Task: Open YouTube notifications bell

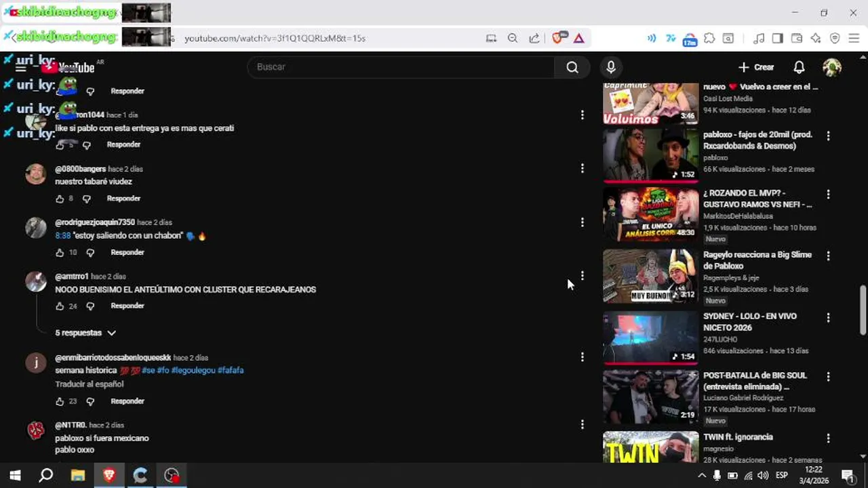Action: coord(800,67)
